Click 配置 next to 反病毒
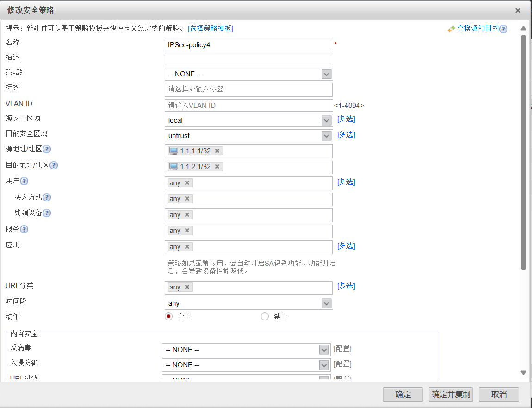This screenshot has height=408, width=532. coord(343,349)
